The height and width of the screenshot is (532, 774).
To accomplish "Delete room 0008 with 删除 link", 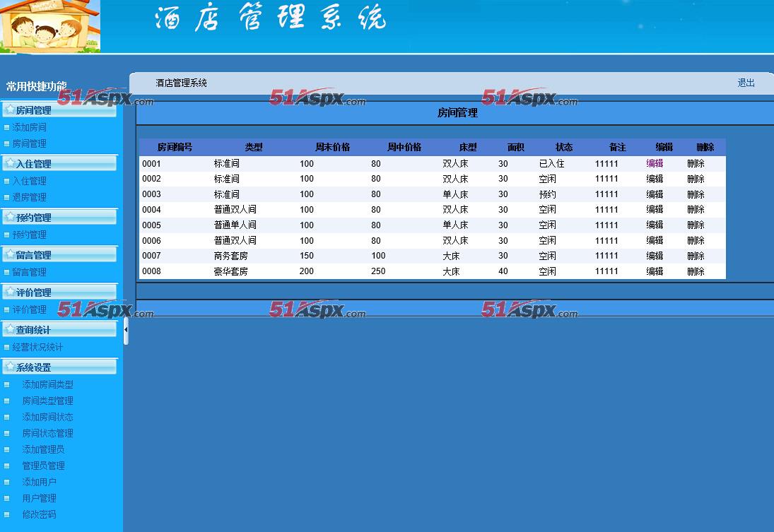I will point(696,271).
